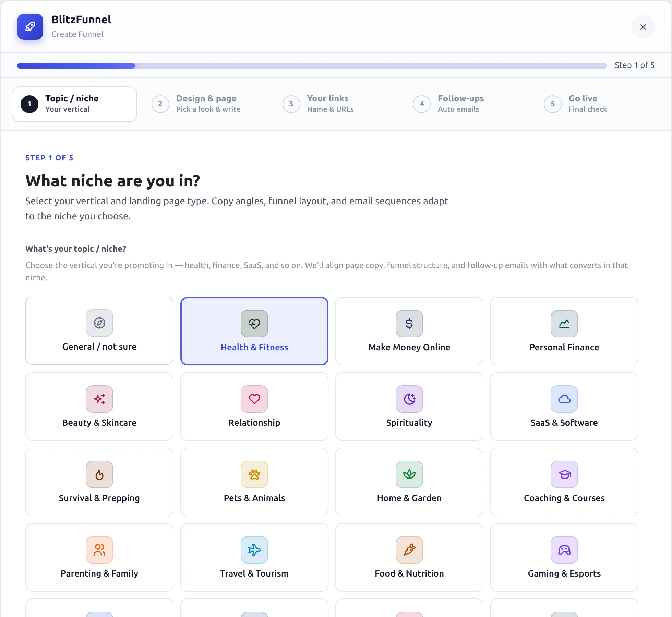The width and height of the screenshot is (672, 617).
Task: Select the Health & Fitness label
Action: [254, 347]
